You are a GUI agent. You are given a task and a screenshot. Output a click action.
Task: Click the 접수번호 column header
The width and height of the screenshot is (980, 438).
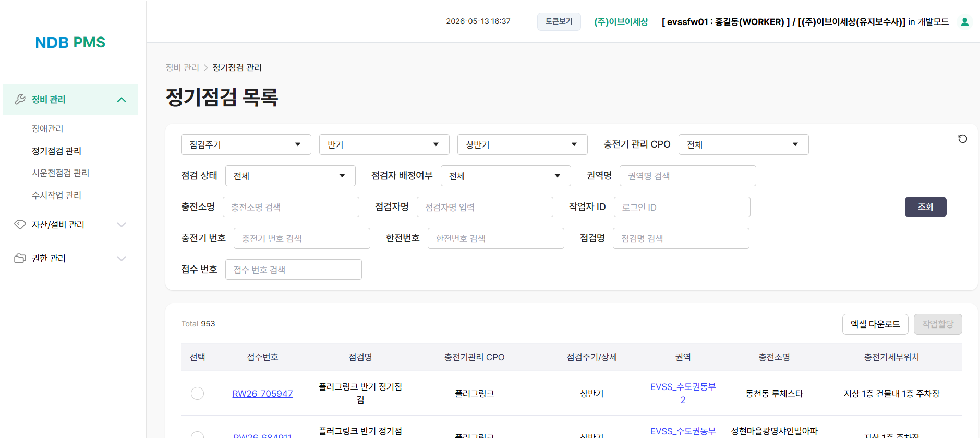262,357
